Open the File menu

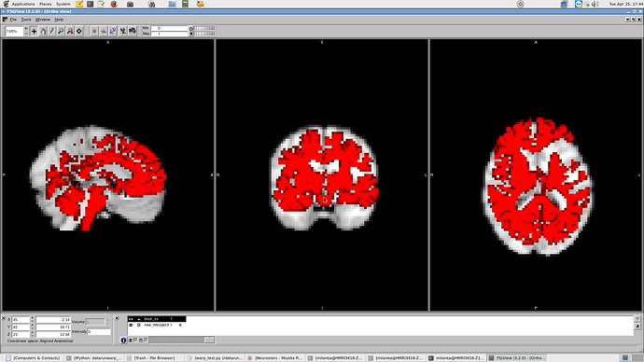click(14, 20)
